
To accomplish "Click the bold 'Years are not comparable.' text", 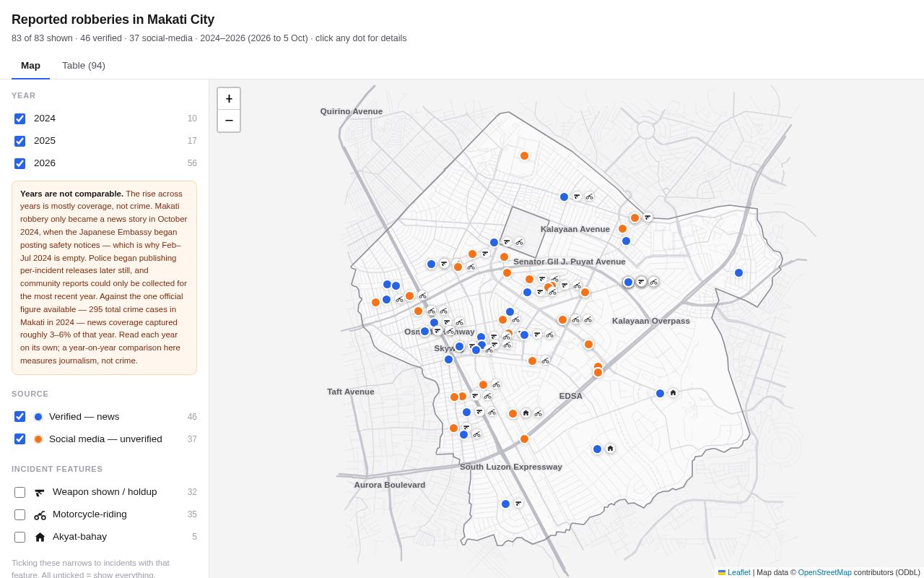I will (x=71, y=194).
